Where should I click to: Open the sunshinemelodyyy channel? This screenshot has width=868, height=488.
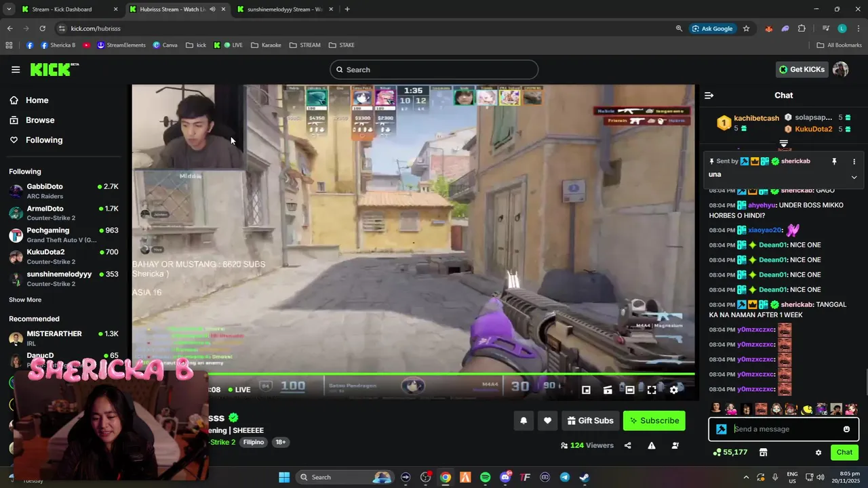point(64,278)
